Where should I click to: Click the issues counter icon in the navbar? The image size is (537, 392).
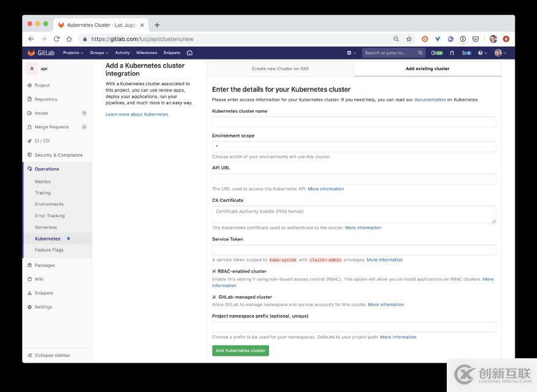[437, 53]
